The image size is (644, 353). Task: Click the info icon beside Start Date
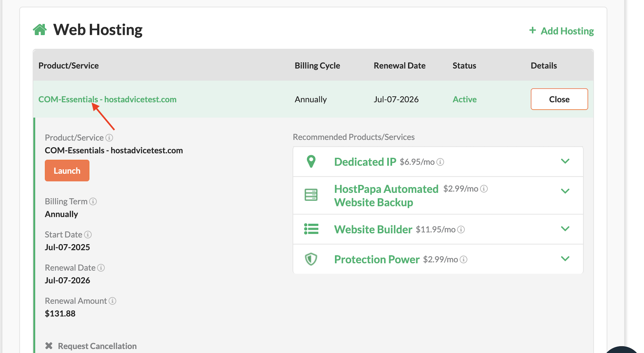click(88, 235)
